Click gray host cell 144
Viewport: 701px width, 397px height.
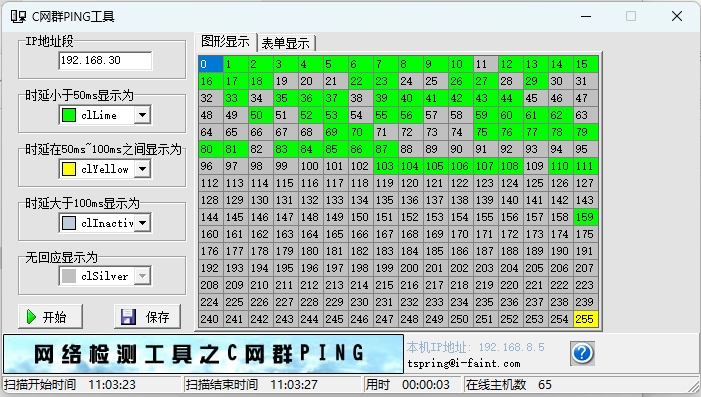[211, 217]
